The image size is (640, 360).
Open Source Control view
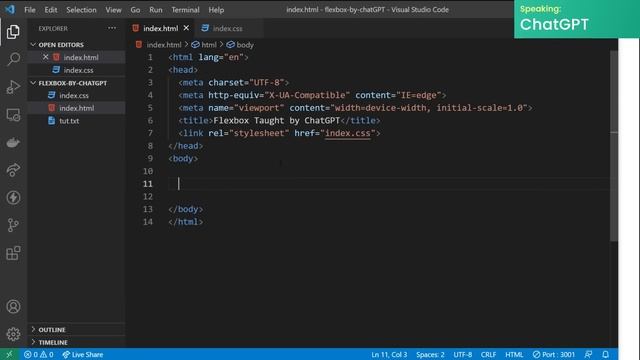point(13,225)
